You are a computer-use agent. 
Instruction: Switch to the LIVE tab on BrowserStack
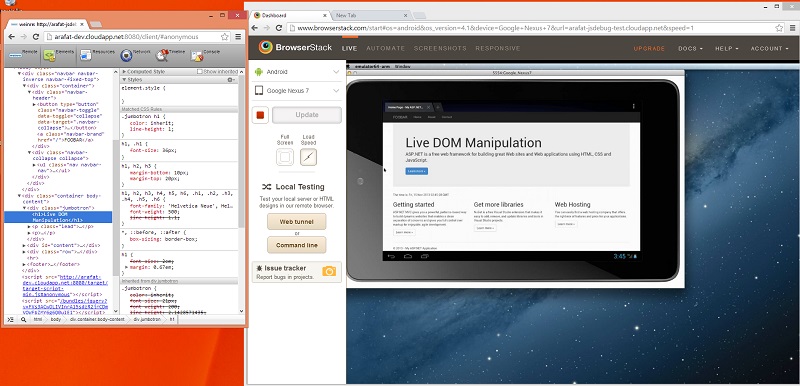349,48
